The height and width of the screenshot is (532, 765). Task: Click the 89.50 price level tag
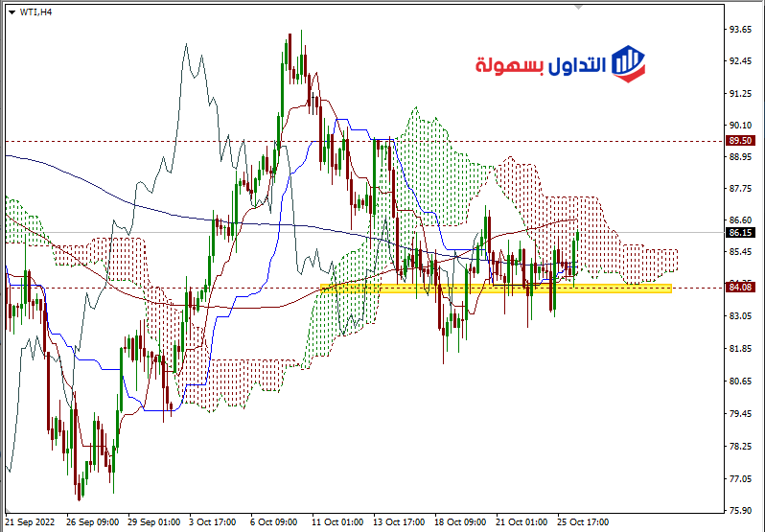[740, 140]
